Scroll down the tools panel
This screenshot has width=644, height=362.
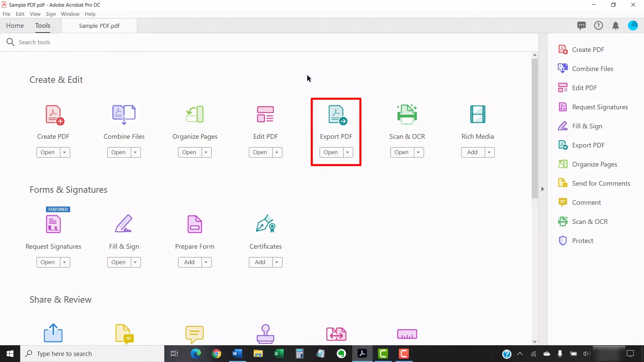pyautogui.click(x=534, y=342)
